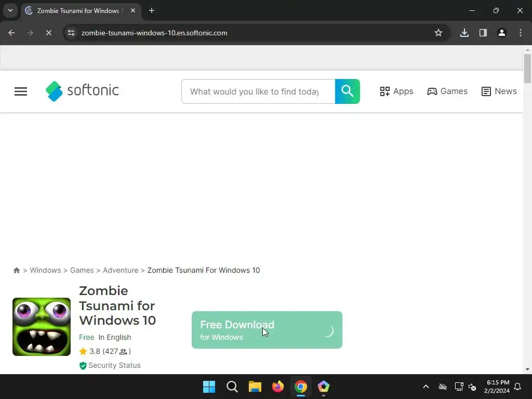Viewport: 532px width, 399px height.
Task: Open the Windows Start menu
Action: click(x=209, y=387)
